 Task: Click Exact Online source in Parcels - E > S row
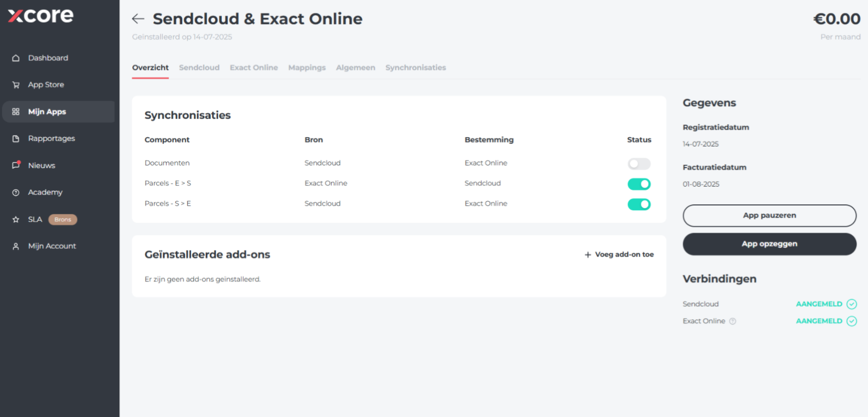326,183
